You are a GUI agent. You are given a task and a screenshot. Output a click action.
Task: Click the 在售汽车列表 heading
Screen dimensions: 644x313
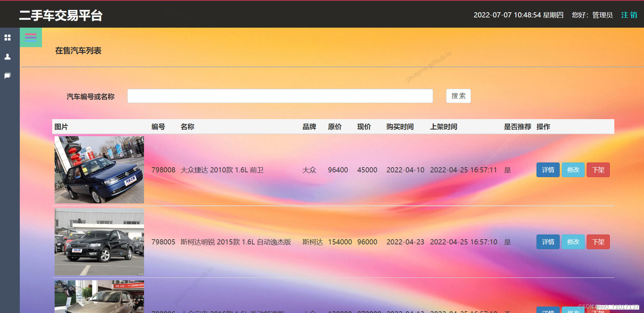[78, 51]
